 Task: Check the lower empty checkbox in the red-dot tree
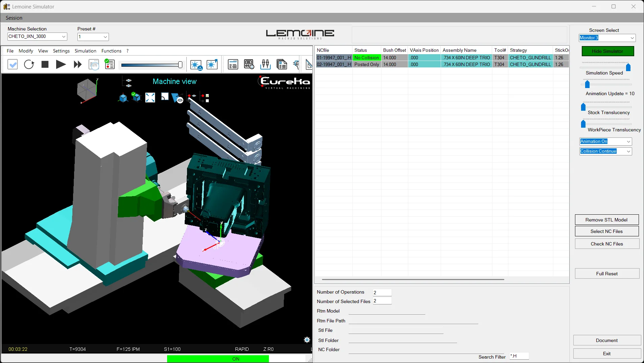pyautogui.click(x=207, y=101)
